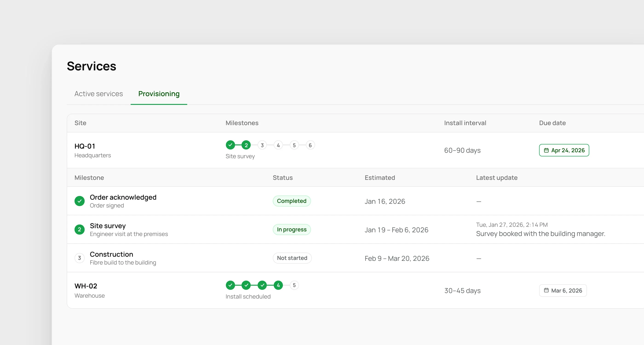644x345 pixels.
Task: Collapse the HQ-01 Headquarters site row
Action: click(356, 150)
